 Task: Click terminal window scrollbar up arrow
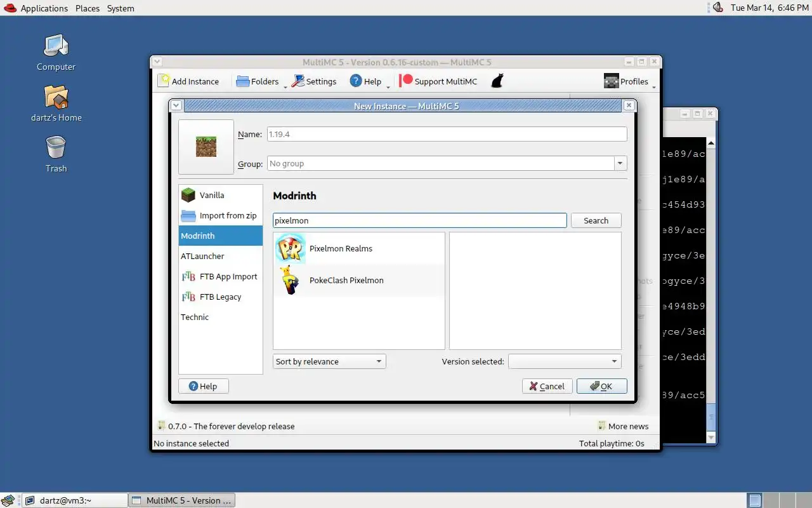711,144
